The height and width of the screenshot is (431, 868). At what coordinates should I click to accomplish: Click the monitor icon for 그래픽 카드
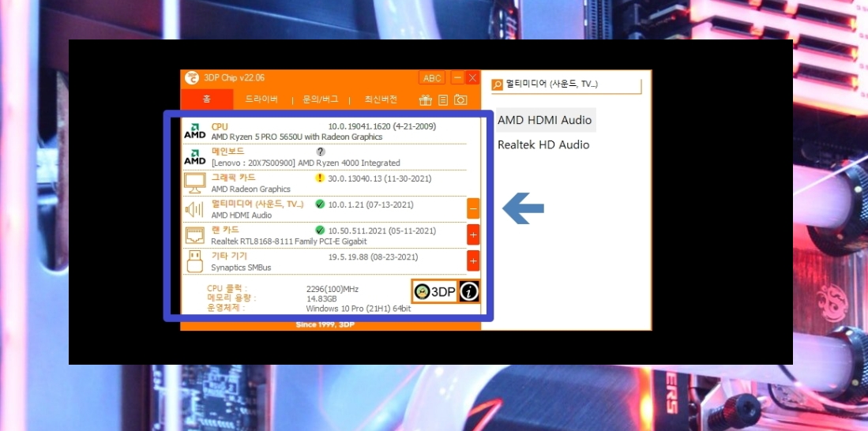[195, 183]
